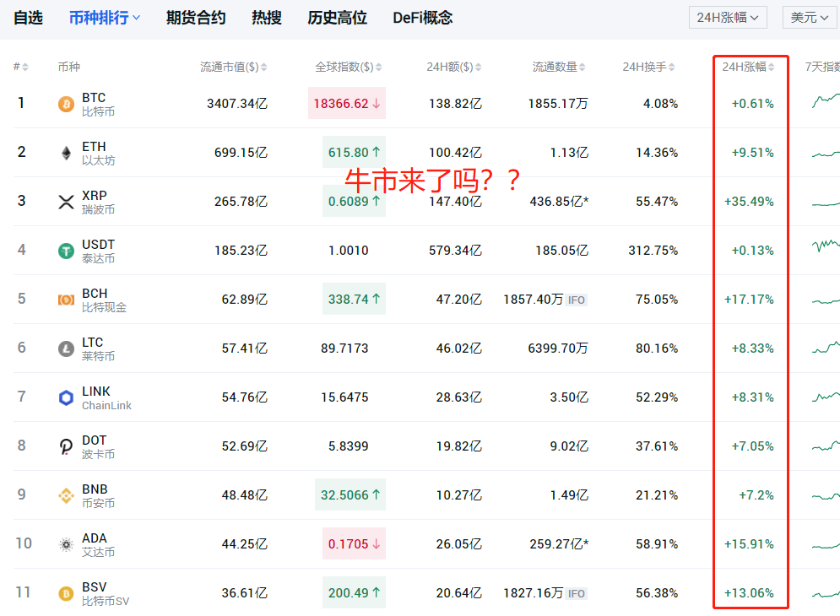This screenshot has width=840, height=616.
Task: Open the 热搜 tab
Action: (266, 17)
